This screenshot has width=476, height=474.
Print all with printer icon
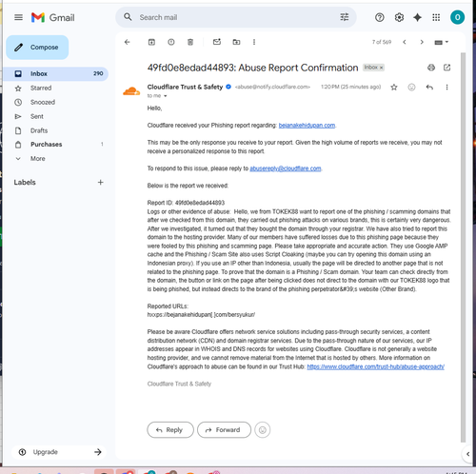pyautogui.click(x=431, y=68)
